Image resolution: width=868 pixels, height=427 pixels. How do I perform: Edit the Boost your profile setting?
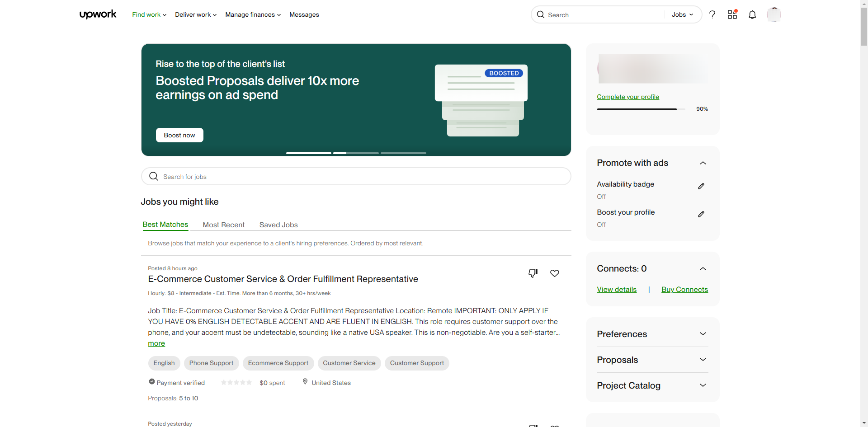(701, 214)
